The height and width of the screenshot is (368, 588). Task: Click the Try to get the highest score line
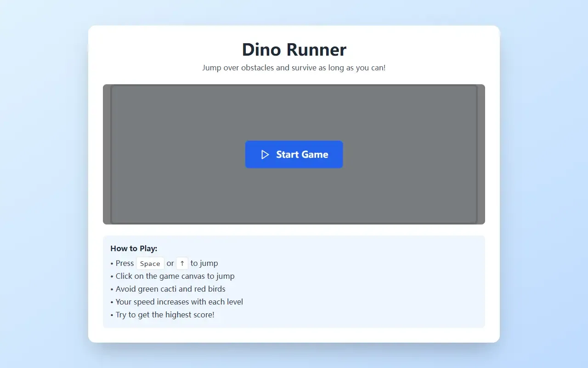(162, 315)
